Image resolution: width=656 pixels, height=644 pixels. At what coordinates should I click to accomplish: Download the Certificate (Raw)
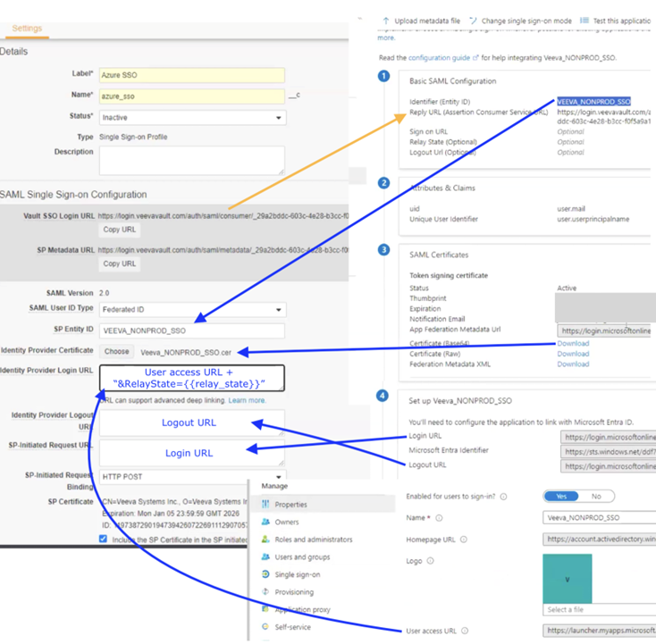(573, 354)
